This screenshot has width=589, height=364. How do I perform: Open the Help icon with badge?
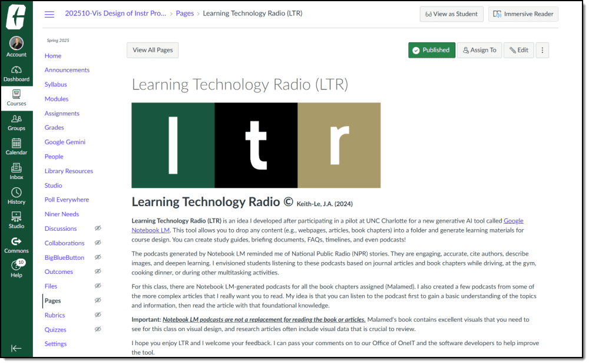pyautogui.click(x=16, y=266)
